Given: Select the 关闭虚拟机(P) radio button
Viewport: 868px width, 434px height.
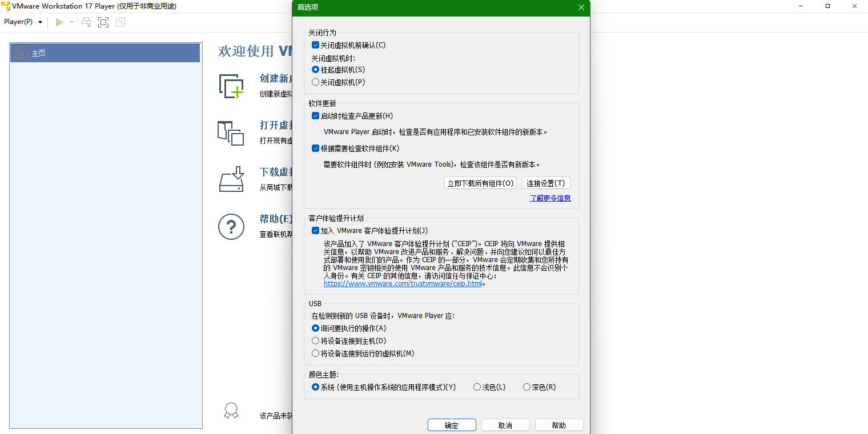Looking at the screenshot, I should [315, 82].
